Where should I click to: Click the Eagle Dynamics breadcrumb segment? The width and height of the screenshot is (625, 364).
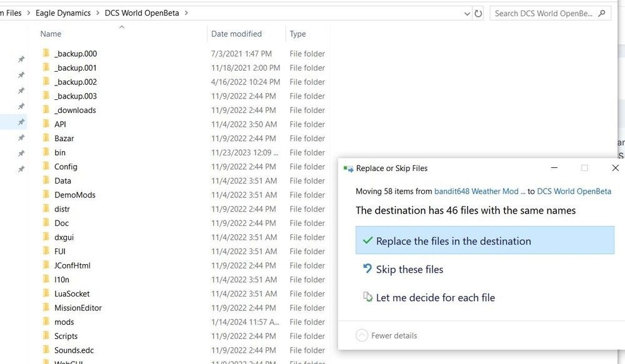[63, 12]
